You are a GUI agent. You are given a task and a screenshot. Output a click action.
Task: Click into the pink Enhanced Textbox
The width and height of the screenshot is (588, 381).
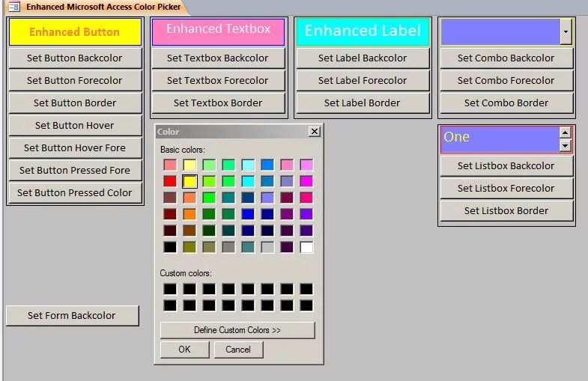pyautogui.click(x=218, y=32)
